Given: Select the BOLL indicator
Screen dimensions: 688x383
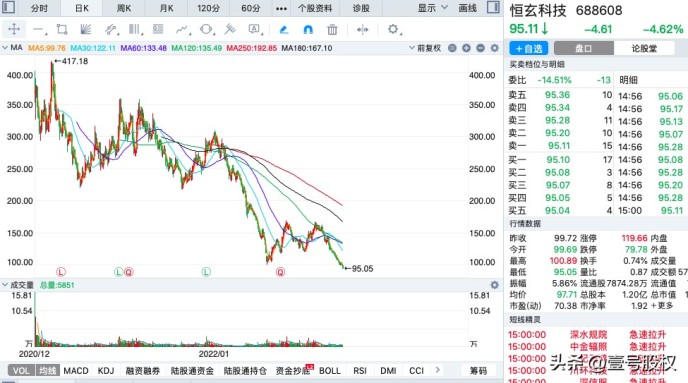Looking at the screenshot, I should [x=330, y=371].
